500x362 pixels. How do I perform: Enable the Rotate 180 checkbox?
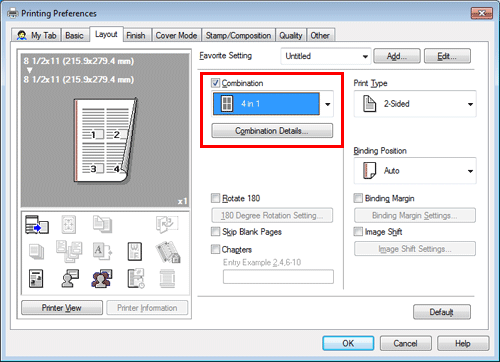[216, 198]
